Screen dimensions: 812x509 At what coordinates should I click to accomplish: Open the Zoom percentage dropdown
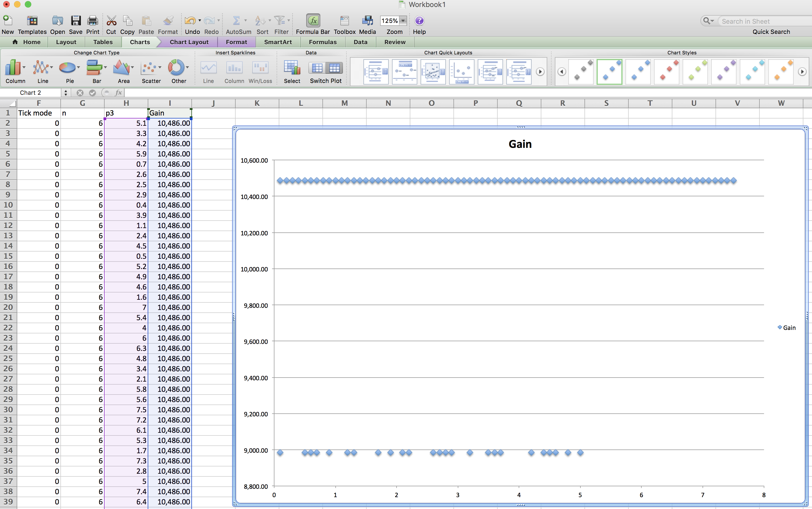403,21
